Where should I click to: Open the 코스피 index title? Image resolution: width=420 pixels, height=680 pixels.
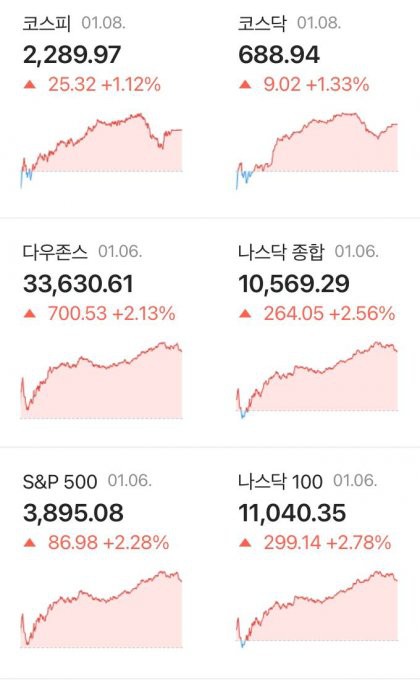tap(47, 23)
